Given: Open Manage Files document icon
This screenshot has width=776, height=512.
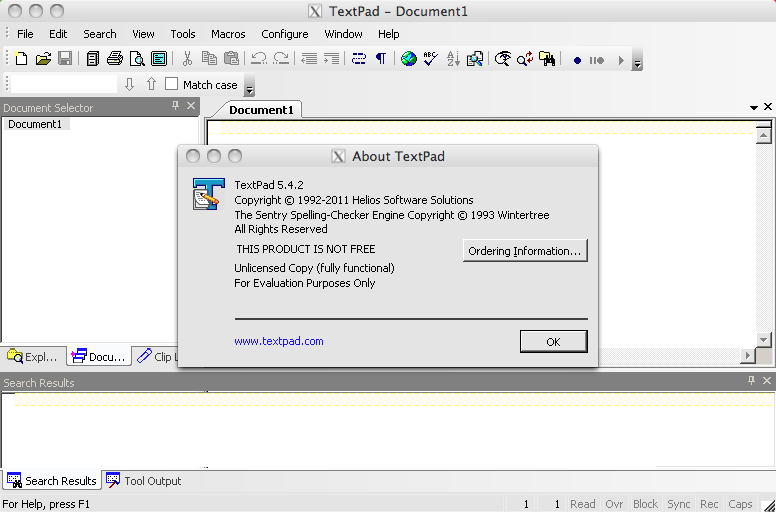Looking at the screenshot, I should (92, 58).
